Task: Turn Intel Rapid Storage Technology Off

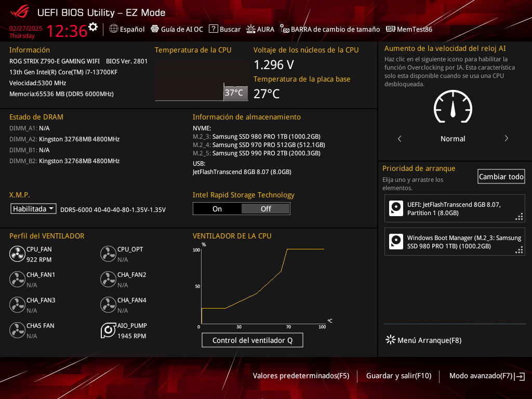Action: coord(265,209)
